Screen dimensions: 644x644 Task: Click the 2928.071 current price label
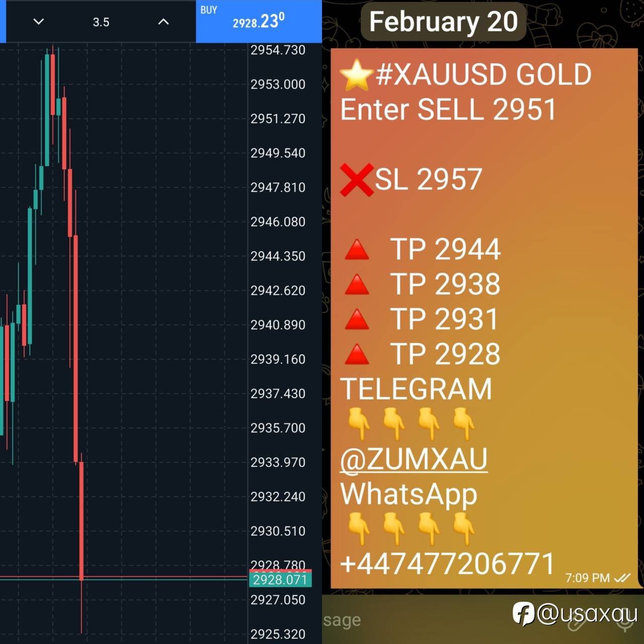pos(280,580)
